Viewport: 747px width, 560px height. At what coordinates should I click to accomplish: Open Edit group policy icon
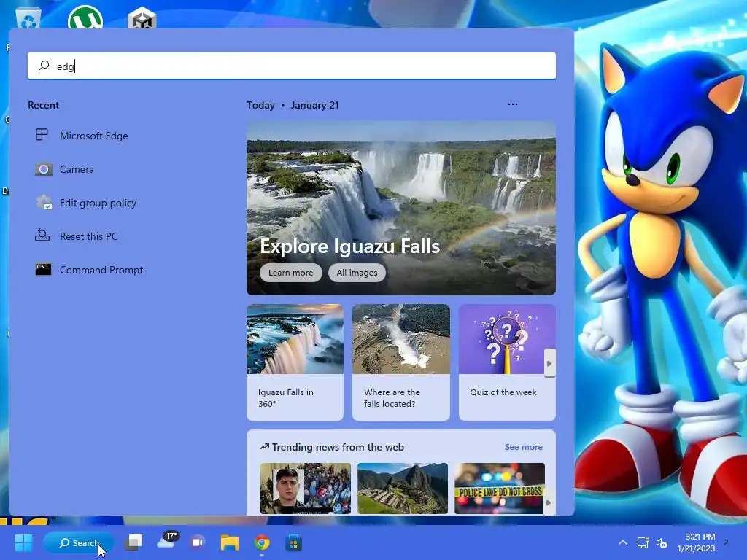(x=43, y=203)
